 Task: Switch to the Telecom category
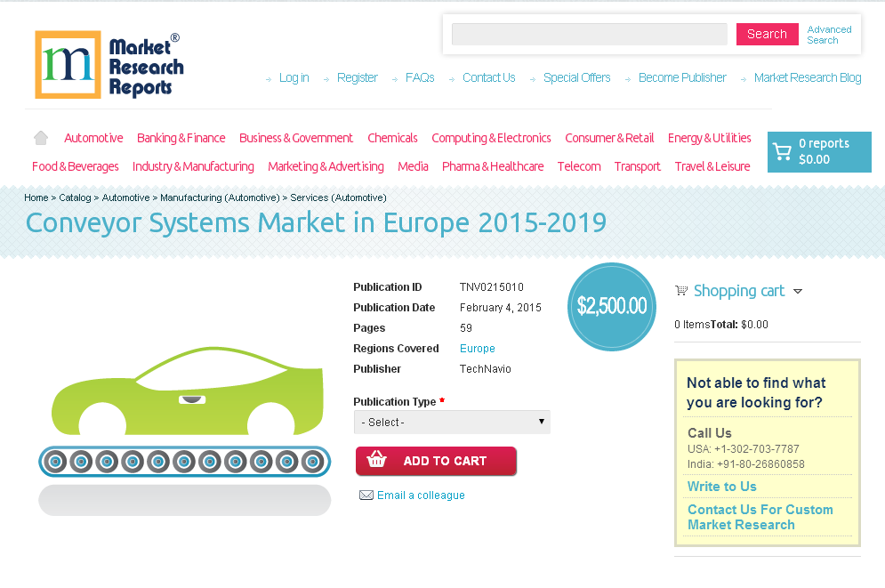pos(579,165)
